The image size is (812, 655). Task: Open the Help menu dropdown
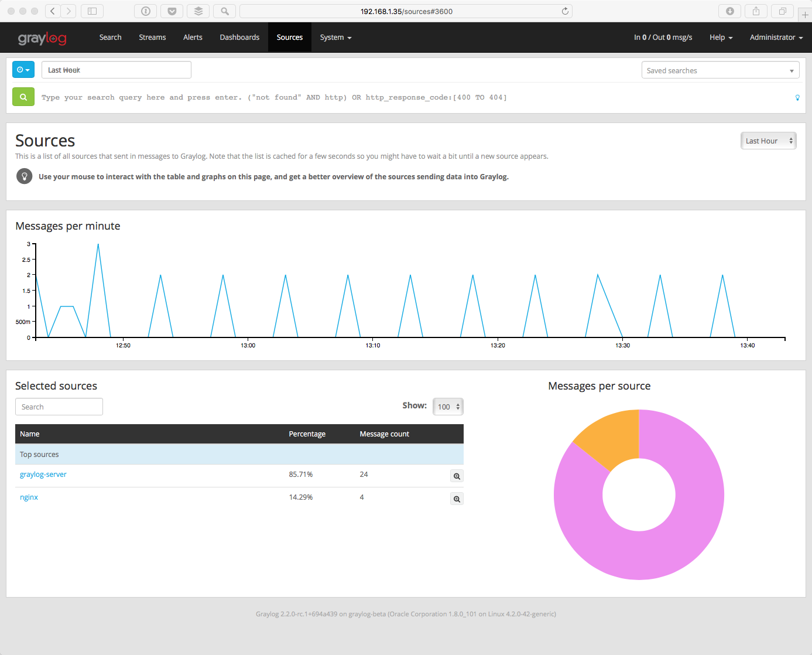(721, 37)
